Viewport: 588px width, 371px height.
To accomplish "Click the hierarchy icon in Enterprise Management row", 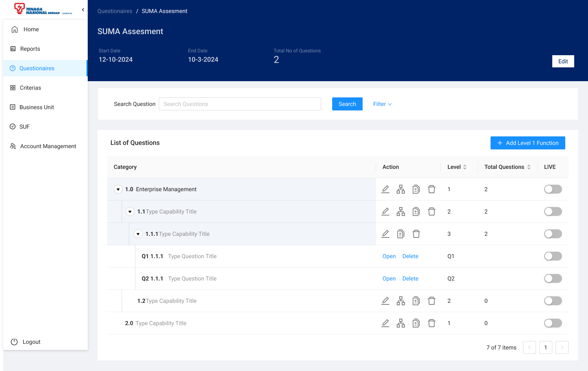I will click(401, 189).
